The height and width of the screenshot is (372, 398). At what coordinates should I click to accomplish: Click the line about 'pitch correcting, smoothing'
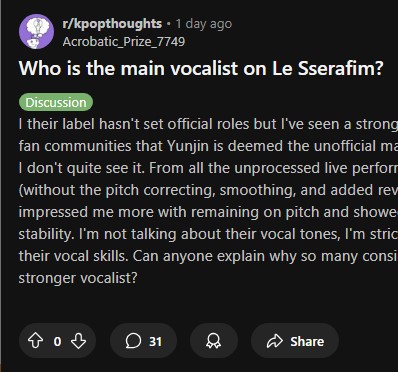208,190
